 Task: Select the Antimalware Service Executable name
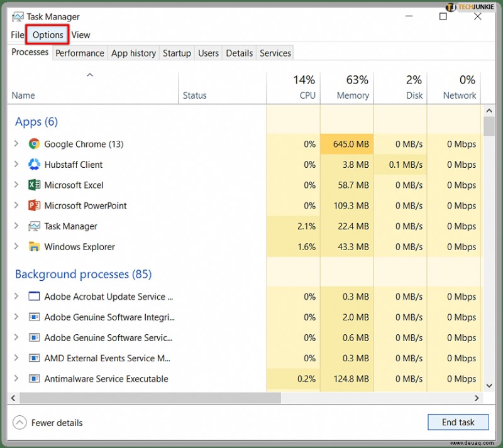coord(106,379)
